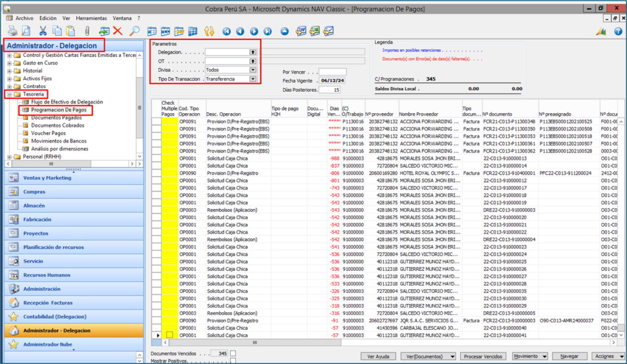Open the Ver(Documentos) dropdown button
This screenshot has height=364, width=627.
(428, 357)
